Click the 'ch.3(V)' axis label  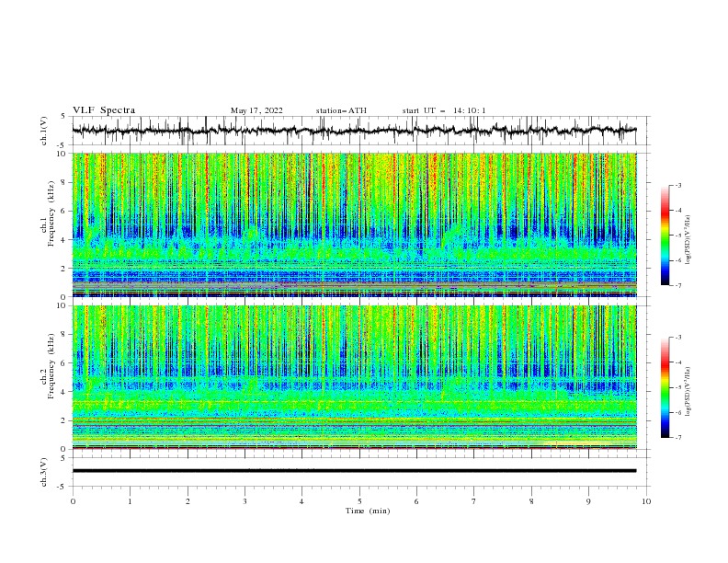tap(44, 472)
